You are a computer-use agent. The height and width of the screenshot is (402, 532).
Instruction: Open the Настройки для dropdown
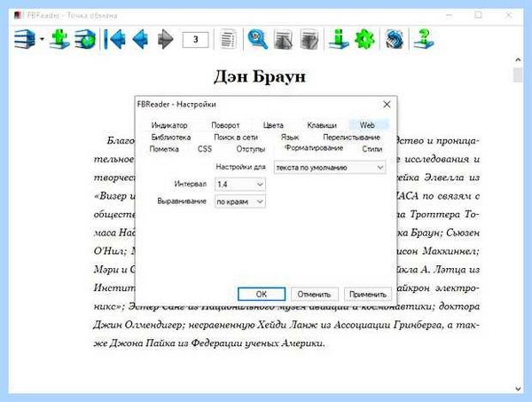tap(330, 168)
